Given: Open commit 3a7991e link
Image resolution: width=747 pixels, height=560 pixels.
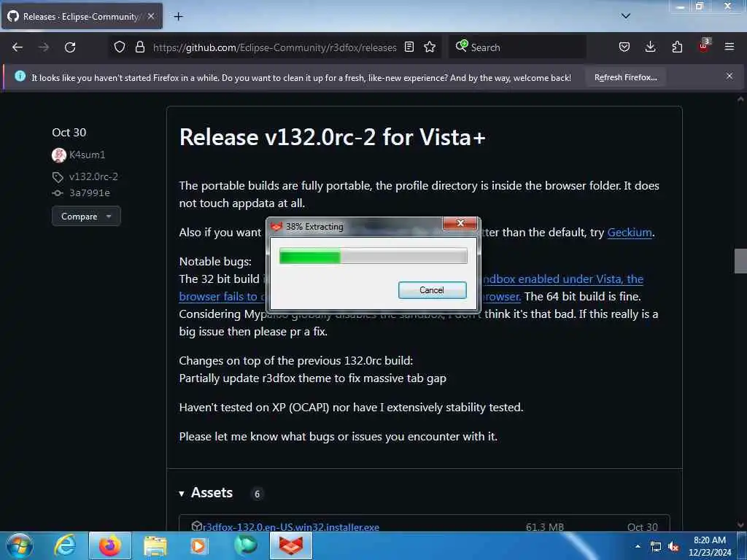Looking at the screenshot, I should tap(90, 192).
